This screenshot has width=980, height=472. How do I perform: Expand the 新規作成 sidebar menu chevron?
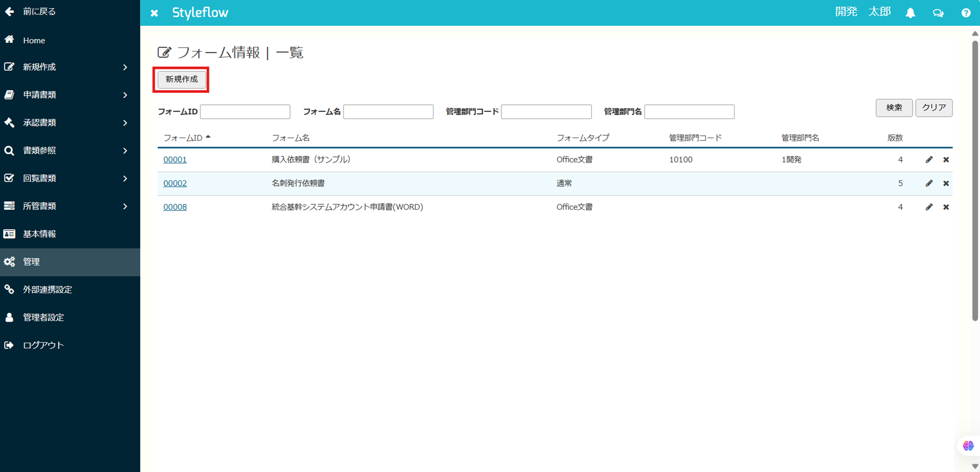pyautogui.click(x=125, y=67)
